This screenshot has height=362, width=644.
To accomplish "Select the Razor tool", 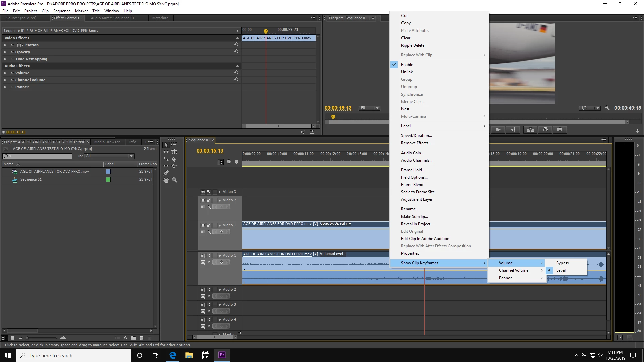I will point(174,159).
